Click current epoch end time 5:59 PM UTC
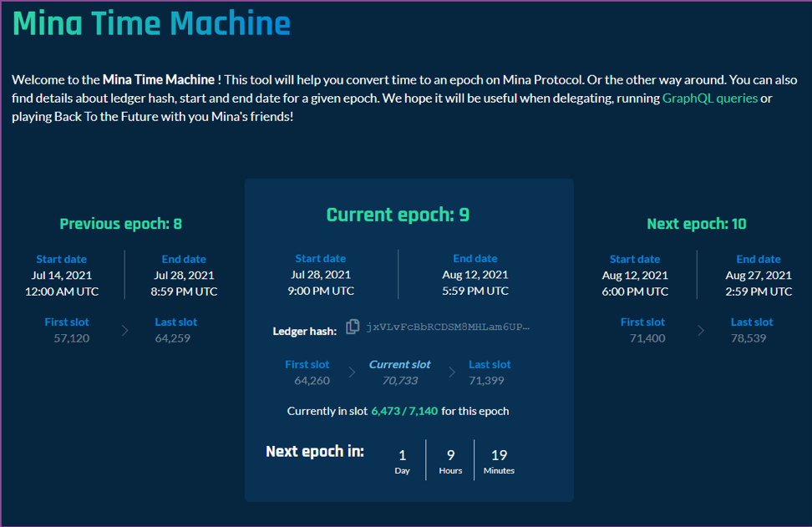Screen dimensions: 812x527 [x=475, y=291]
